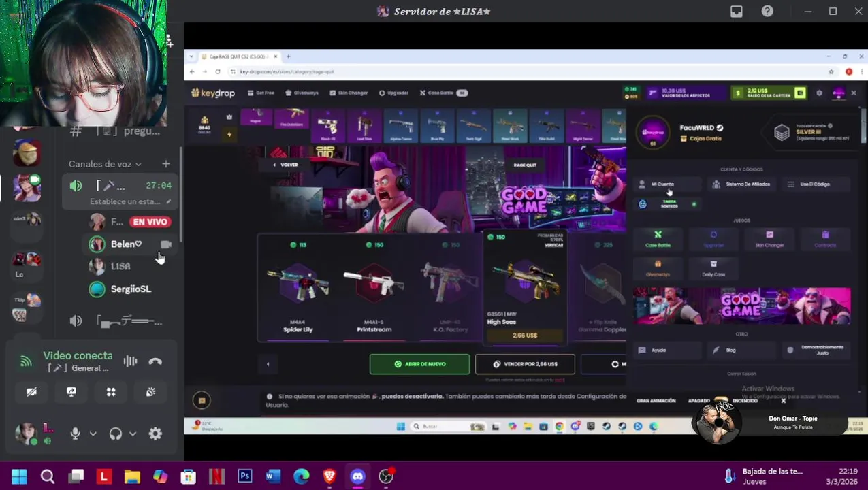Screen dimensions: 868x490
Task: Select SergiioSL user in voice channel
Action: [131, 289]
